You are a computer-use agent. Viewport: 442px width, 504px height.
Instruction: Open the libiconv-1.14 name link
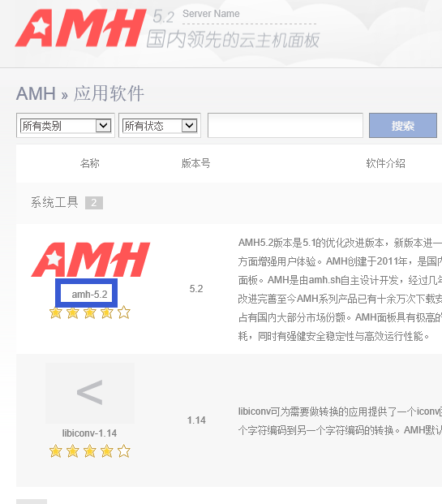click(x=89, y=433)
